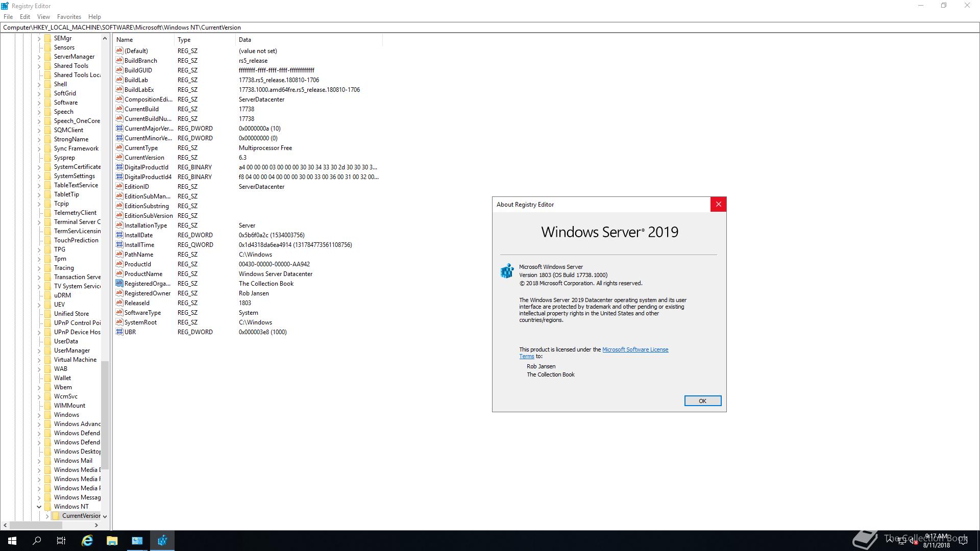The image size is (980, 551).
Task: Expand the Shell key
Action: [39, 84]
